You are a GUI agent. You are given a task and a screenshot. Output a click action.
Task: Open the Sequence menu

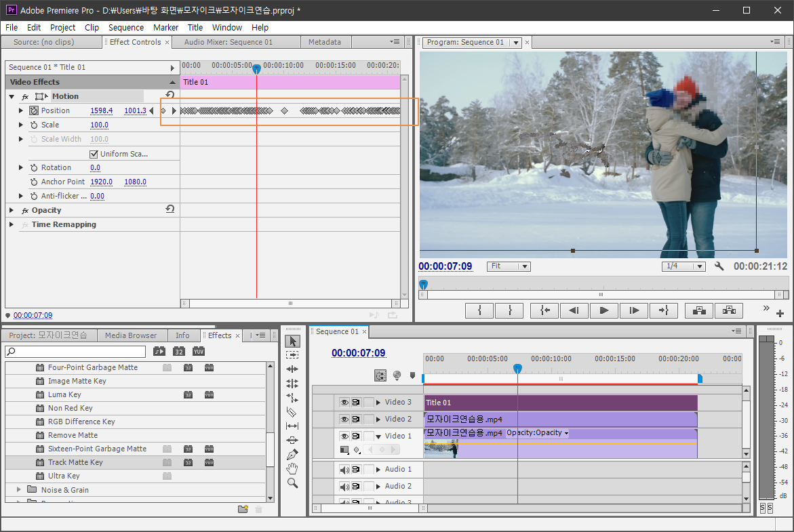(126, 27)
